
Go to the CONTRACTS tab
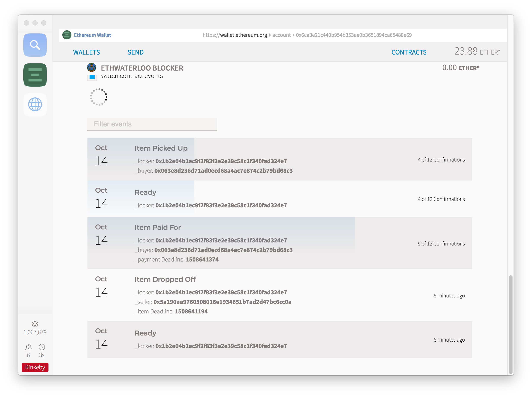click(x=409, y=52)
